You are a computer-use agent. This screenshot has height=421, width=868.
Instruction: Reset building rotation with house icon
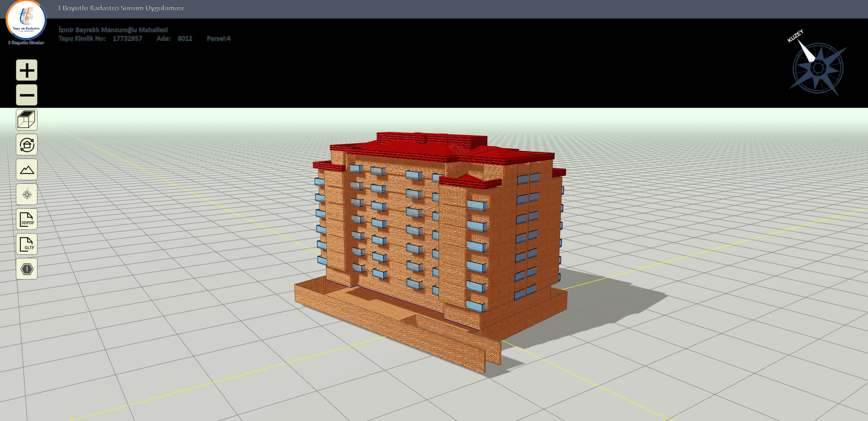tap(27, 145)
